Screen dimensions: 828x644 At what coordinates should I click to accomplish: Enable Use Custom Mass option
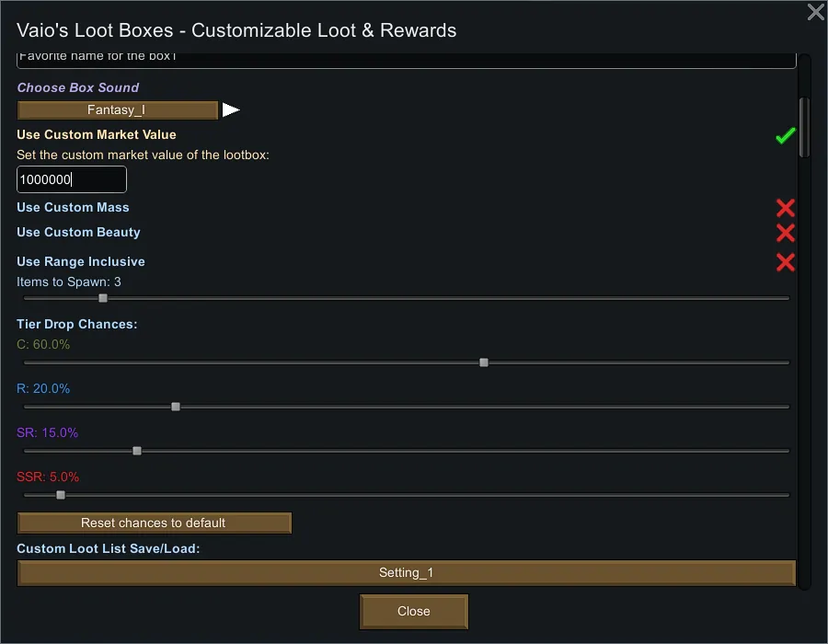[x=785, y=208]
